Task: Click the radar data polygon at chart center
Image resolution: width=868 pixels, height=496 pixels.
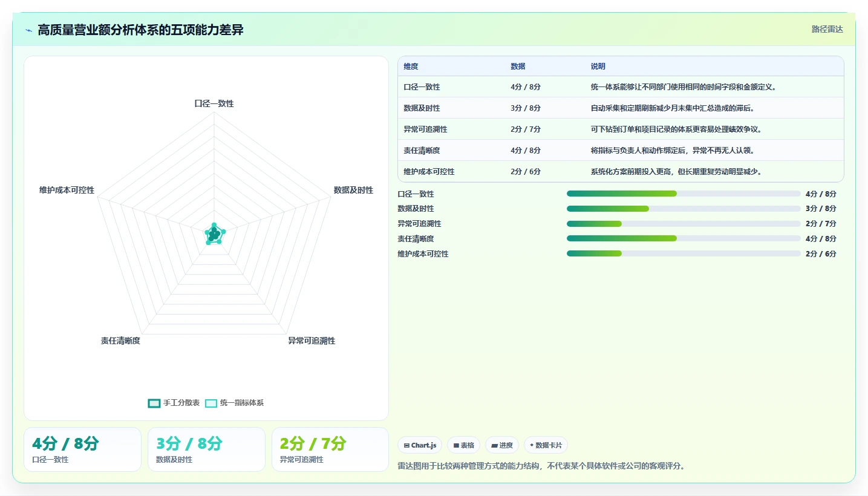Action: pyautogui.click(x=214, y=234)
